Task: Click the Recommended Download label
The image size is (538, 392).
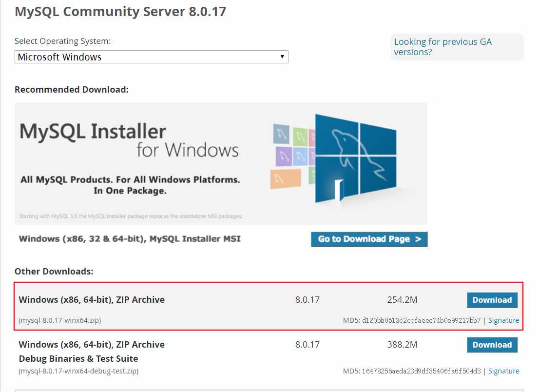Action: tap(71, 90)
